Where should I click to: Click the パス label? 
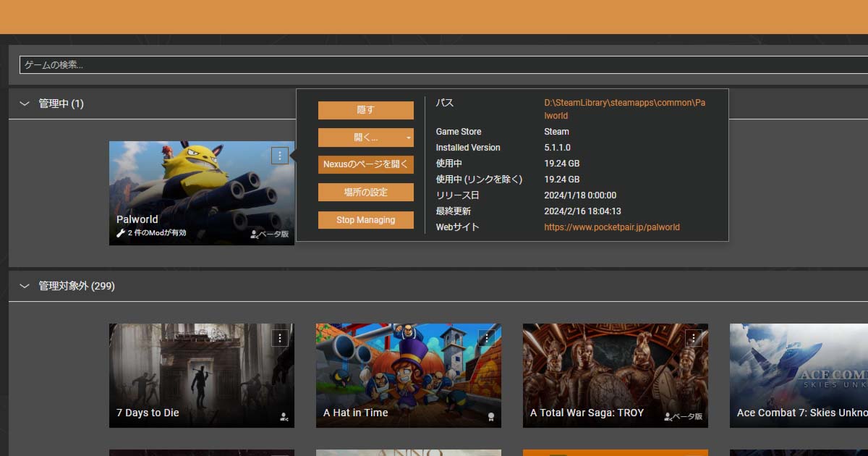(445, 103)
